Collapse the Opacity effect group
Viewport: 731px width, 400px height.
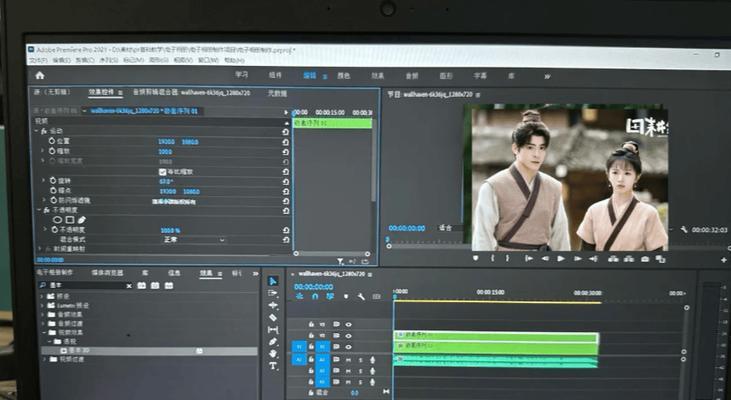[x=39, y=210]
